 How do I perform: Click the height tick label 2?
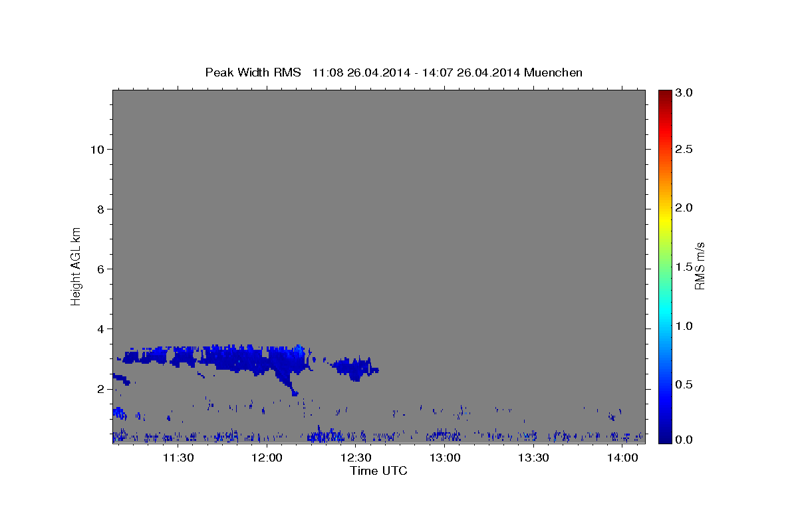[x=100, y=388]
